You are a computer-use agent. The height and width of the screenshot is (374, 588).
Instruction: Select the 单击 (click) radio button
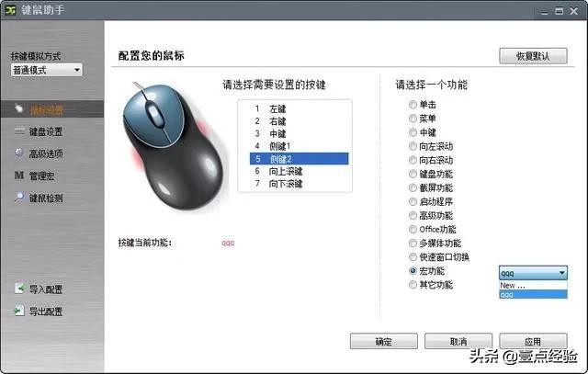(x=413, y=105)
